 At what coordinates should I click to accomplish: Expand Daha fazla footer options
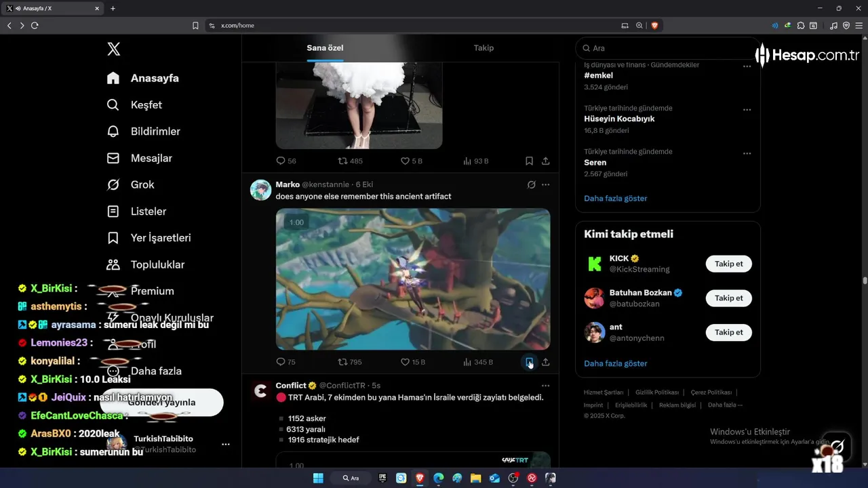[x=725, y=405]
